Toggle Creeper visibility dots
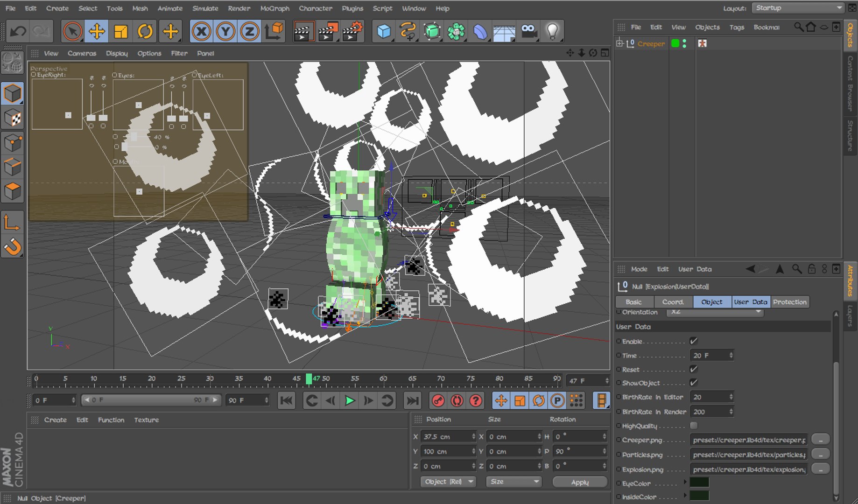Viewport: 858px width, 504px height. [x=684, y=43]
